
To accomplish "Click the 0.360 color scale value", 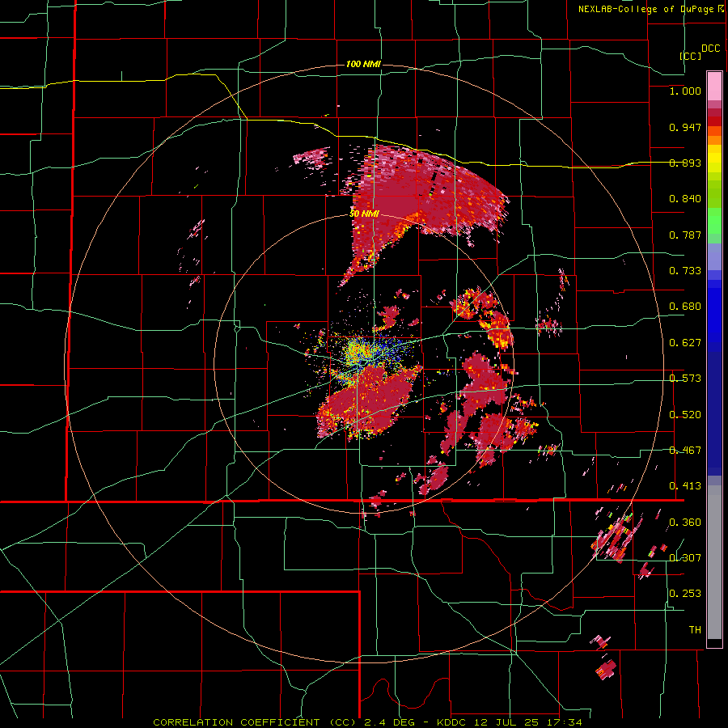I will click(x=685, y=523).
